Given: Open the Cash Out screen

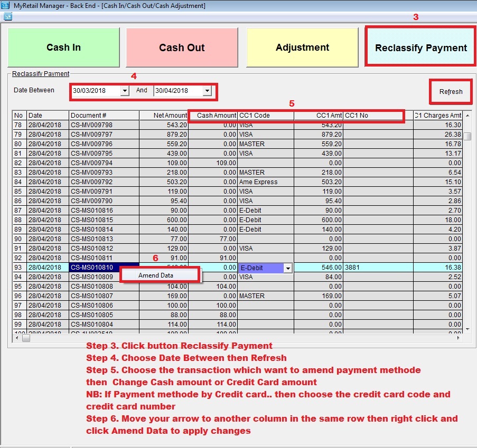Looking at the screenshot, I should click(x=182, y=47).
